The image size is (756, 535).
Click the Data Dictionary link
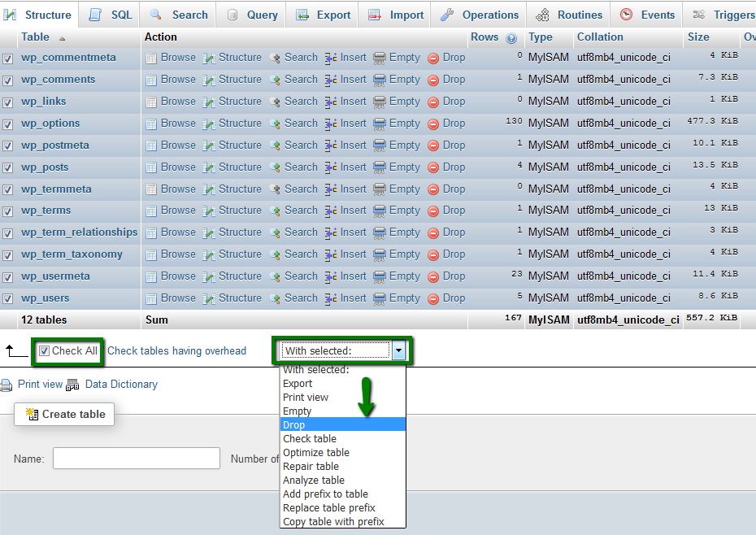pos(121,384)
